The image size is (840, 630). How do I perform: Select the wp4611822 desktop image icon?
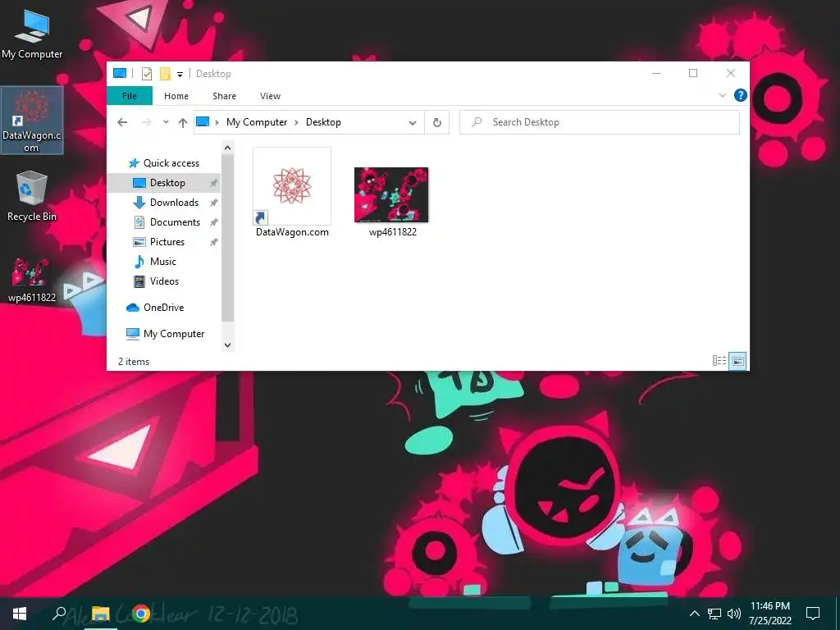click(32, 279)
